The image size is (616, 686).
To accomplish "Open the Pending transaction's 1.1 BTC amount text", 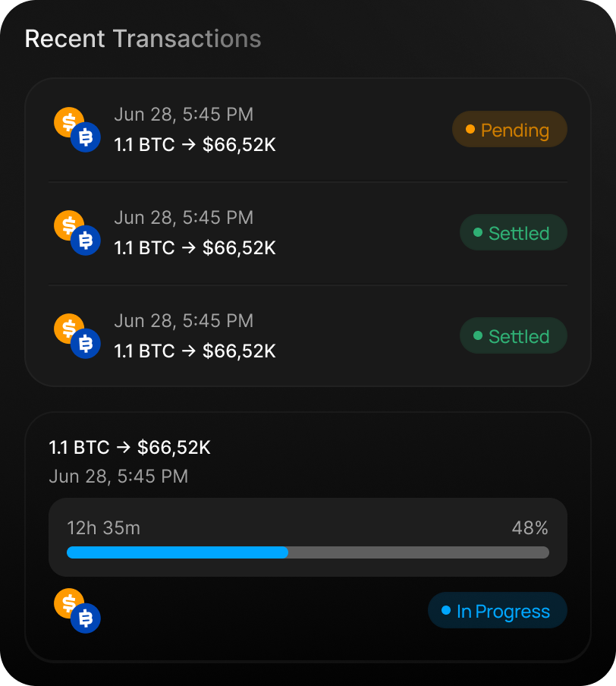I will 195,144.
